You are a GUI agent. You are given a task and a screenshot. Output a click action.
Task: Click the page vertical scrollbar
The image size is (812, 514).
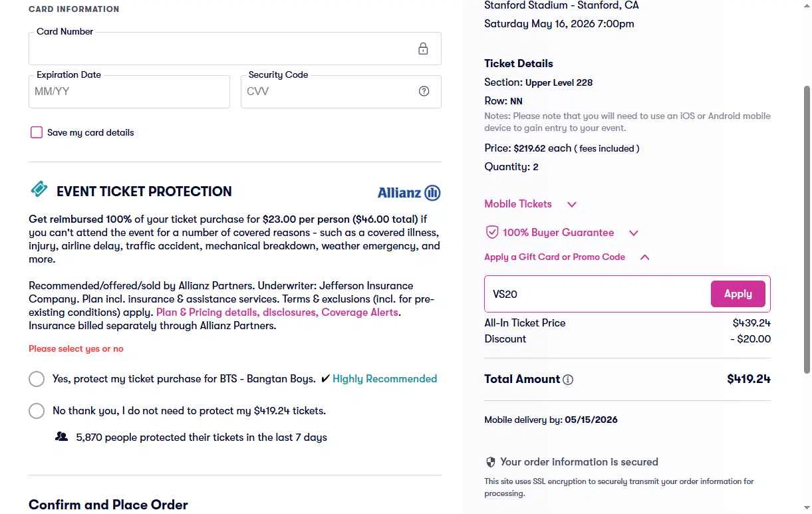[x=807, y=226]
